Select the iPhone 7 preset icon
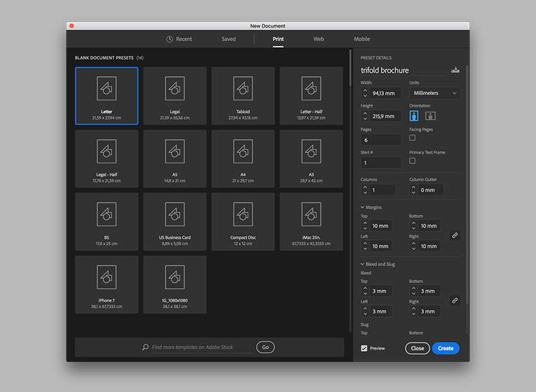536x392 pixels. pyautogui.click(x=107, y=277)
